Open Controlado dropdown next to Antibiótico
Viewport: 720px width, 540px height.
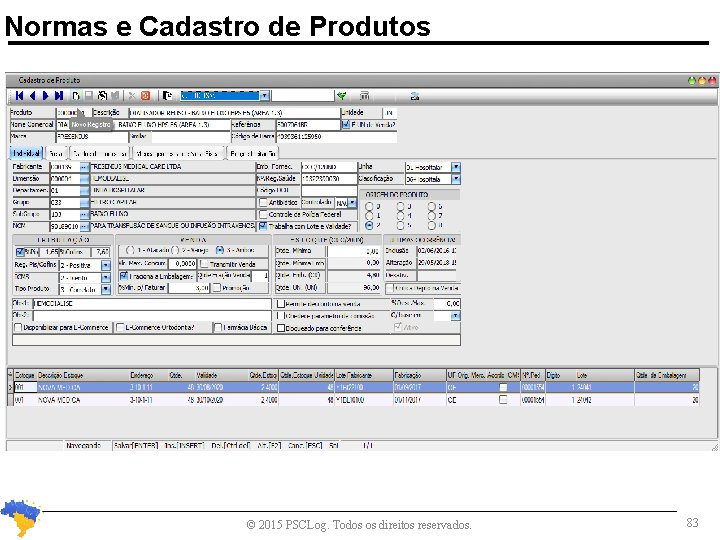click(x=352, y=202)
